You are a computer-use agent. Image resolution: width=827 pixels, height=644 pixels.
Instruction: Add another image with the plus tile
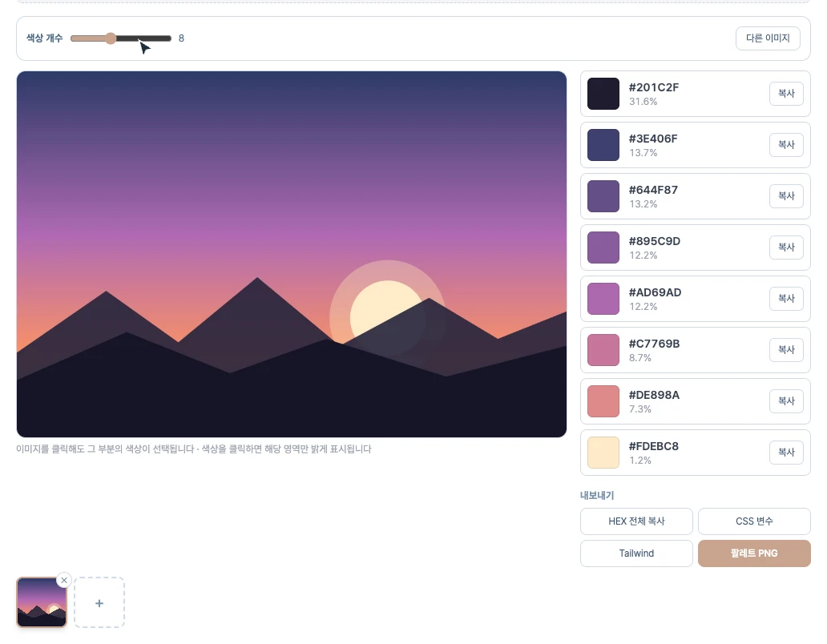tap(99, 602)
